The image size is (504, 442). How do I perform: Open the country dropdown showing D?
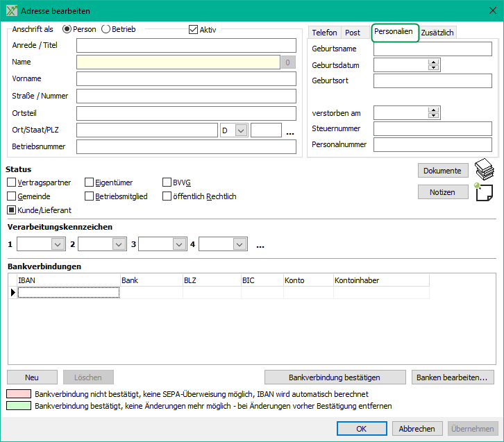pyautogui.click(x=241, y=130)
